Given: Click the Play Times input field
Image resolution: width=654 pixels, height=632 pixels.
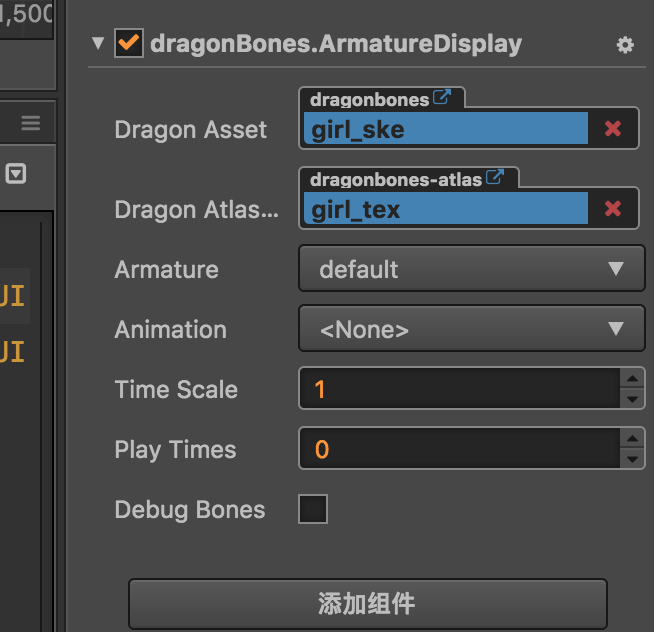Looking at the screenshot, I should [x=459, y=449].
